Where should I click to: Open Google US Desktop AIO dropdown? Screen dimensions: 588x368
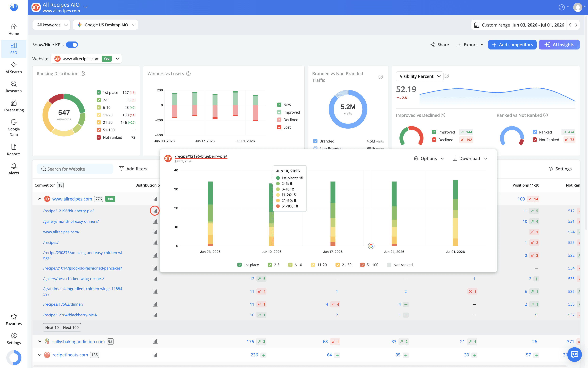coord(105,25)
